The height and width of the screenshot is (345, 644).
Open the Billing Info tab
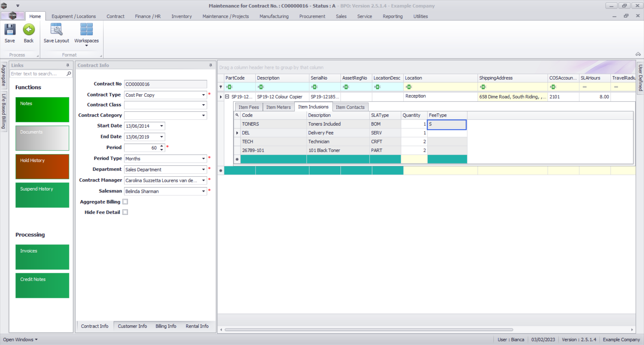tap(166, 326)
